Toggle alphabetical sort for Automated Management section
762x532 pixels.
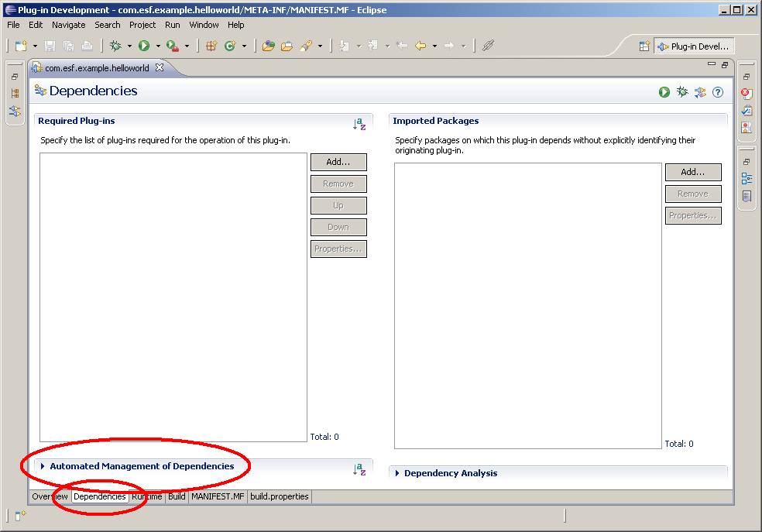359,469
